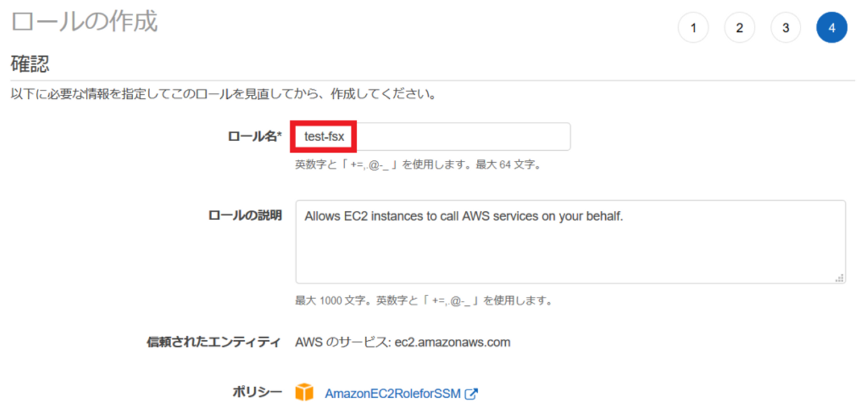Click the external link icon beside AmazonEC2RoleforSSM
Screen dimensions: 868x415
[471, 394]
